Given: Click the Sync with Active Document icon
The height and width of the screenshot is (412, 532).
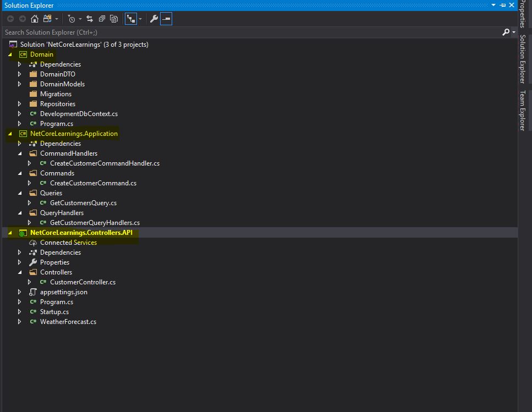Looking at the screenshot, I should pos(88,18).
